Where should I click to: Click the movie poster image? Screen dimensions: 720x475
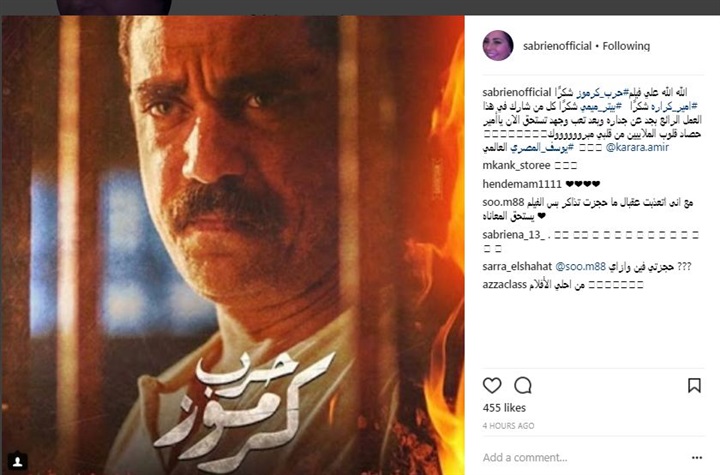pyautogui.click(x=233, y=245)
